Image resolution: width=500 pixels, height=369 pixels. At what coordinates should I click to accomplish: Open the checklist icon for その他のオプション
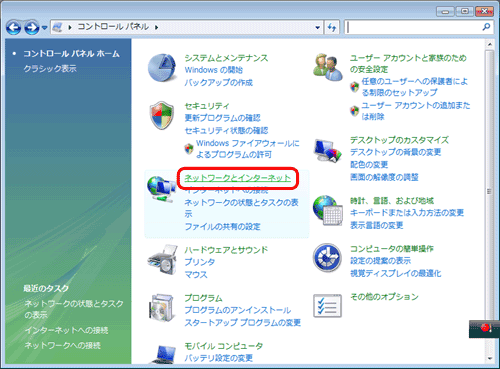[x=327, y=306]
